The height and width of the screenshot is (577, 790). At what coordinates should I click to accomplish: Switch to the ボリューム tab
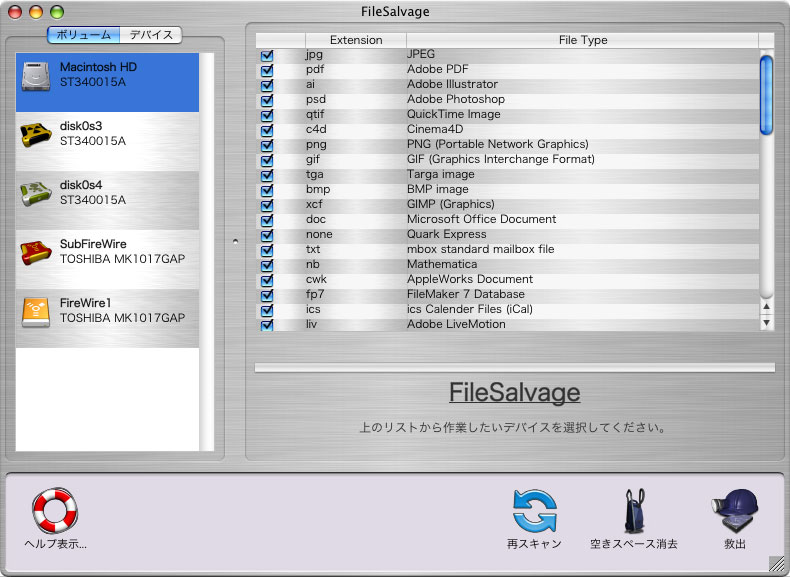pos(84,35)
